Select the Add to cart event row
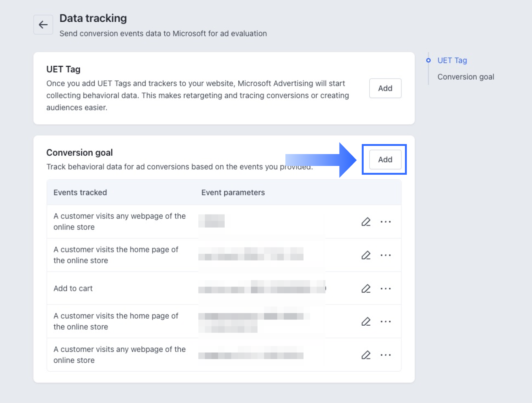Screen dimensions: 532x403 click(x=73, y=288)
